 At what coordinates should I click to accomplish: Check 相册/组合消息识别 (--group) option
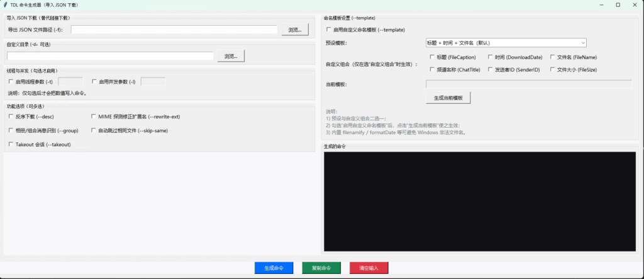coord(11,130)
